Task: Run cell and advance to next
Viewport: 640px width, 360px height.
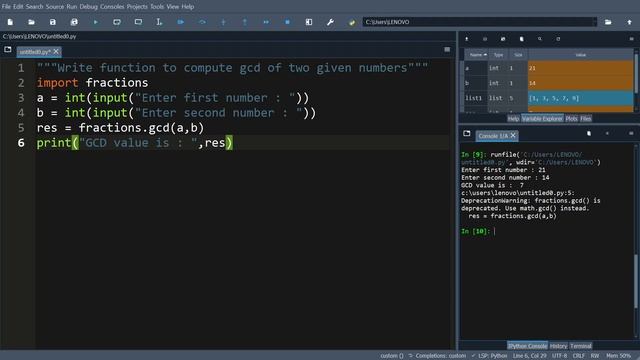Action: 138,22
